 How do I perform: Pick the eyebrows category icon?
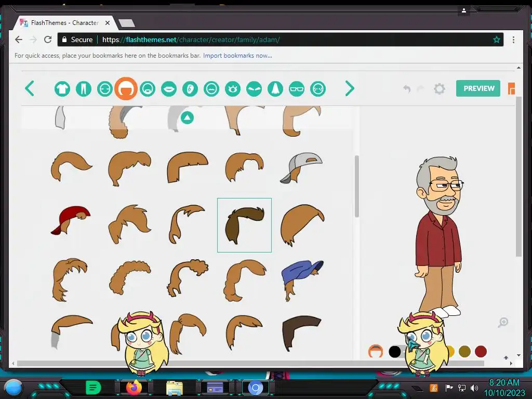tap(254, 89)
